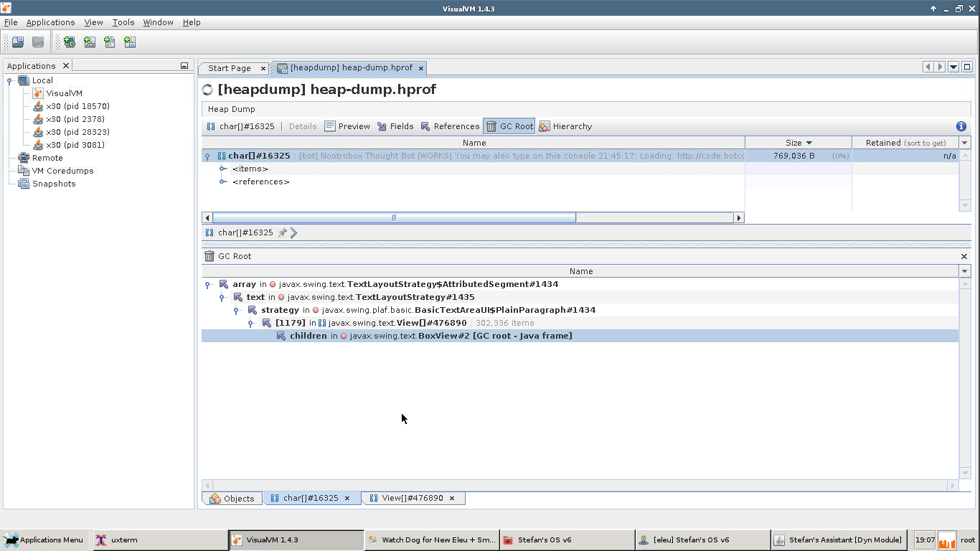Image resolution: width=980 pixels, height=551 pixels.
Task: Toggle the Preview details view
Action: pos(347,126)
